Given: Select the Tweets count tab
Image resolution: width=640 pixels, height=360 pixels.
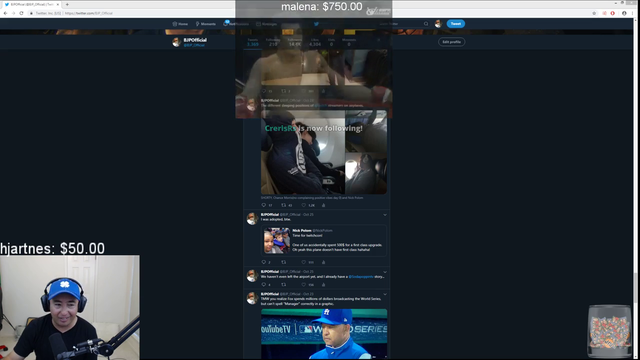Looking at the screenshot, I should (253, 42).
